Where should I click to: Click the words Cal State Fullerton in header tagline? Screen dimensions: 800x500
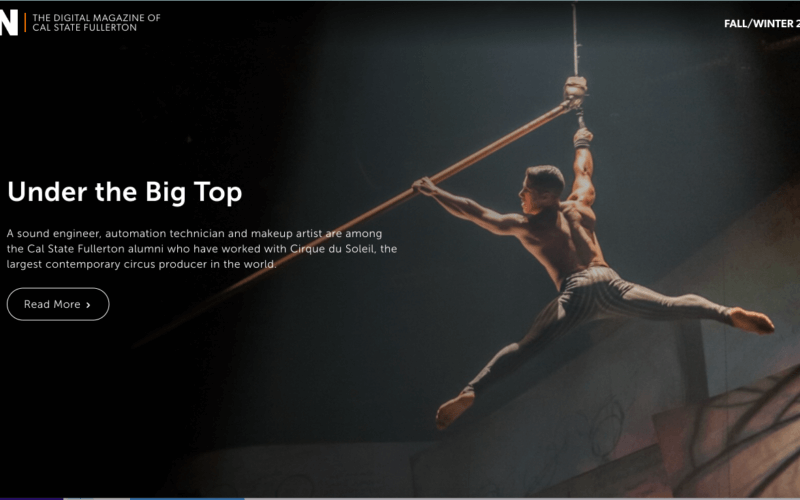point(85,28)
